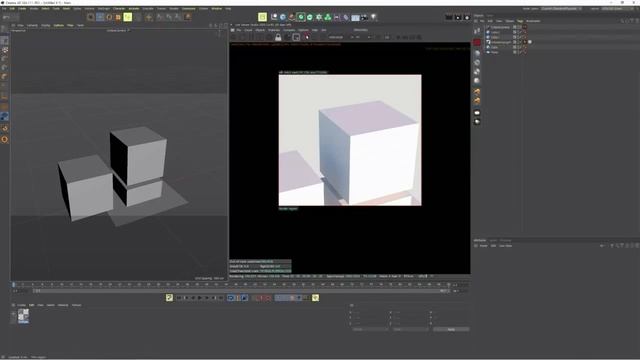Render to Picture Viewer icon
The width and height of the screenshot is (640, 360).
pos(458,18)
